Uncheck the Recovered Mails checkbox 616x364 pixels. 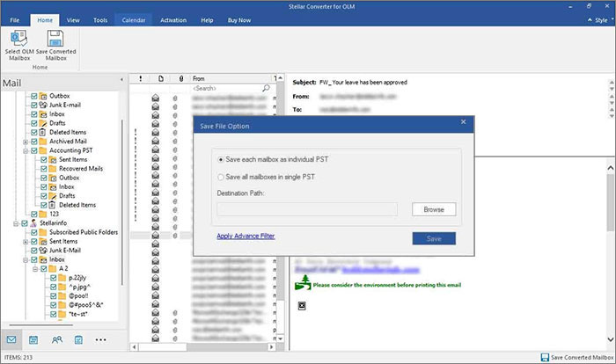pyautogui.click(x=44, y=169)
